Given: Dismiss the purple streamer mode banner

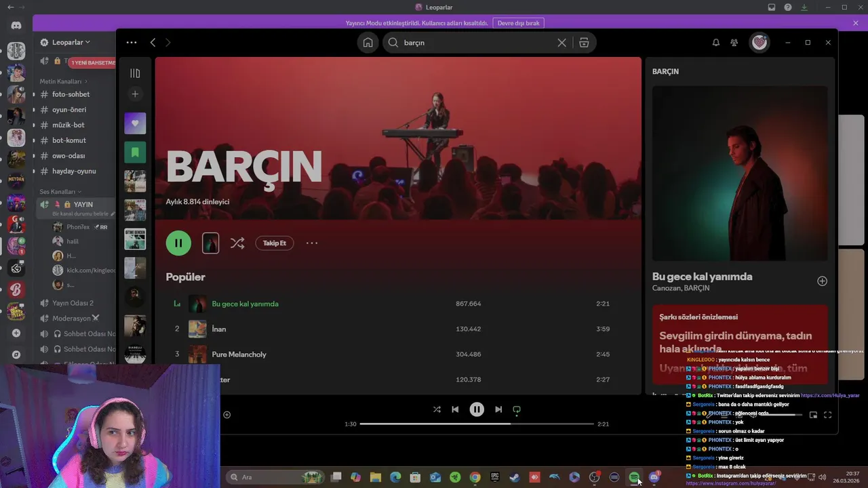Looking at the screenshot, I should coord(856,23).
